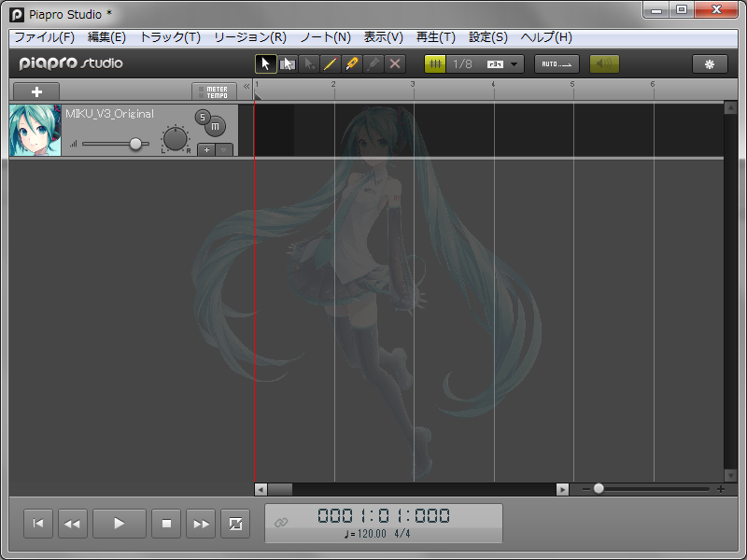Screen dimensions: 747x560
Task: Click the Miku track thumbnail
Action: (x=35, y=130)
